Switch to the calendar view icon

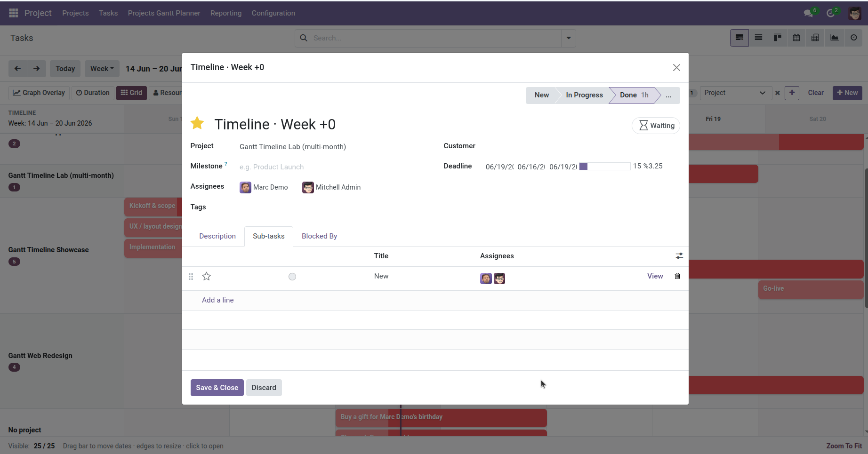pos(796,38)
